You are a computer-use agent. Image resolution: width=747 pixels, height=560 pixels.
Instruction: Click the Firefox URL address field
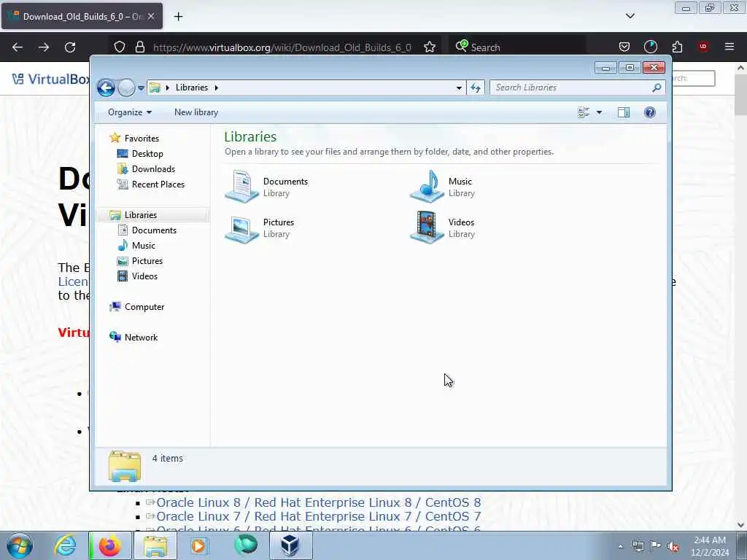point(282,47)
